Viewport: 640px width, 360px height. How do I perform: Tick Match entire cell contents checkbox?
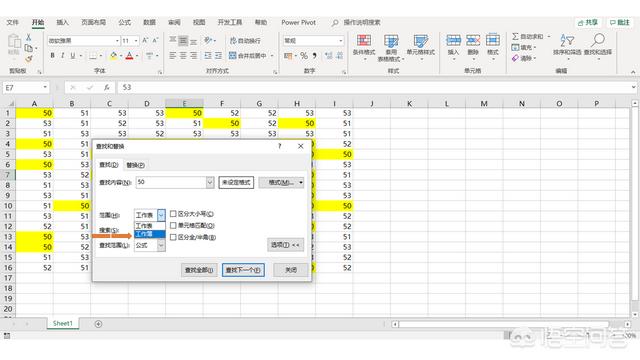pyautogui.click(x=173, y=225)
